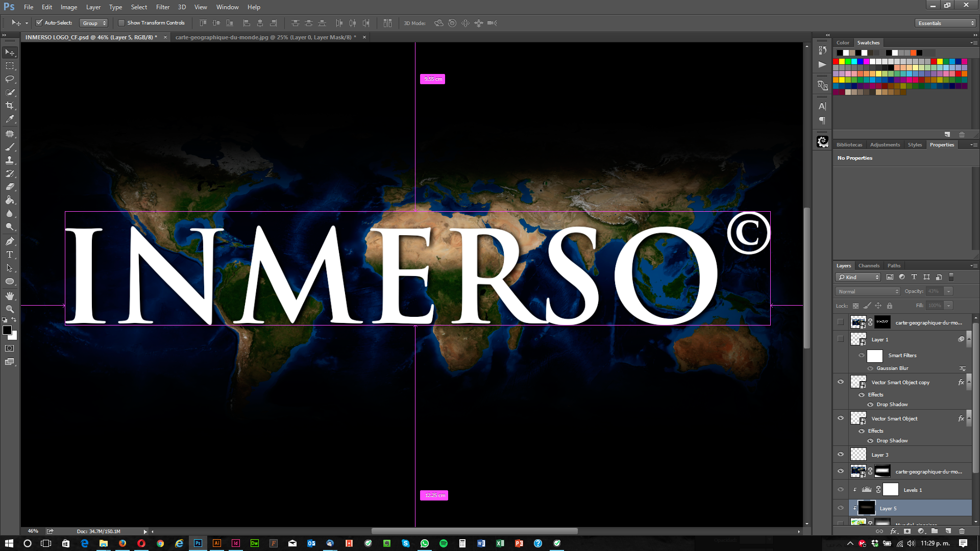Open the Normal blend mode dropdown
This screenshot has width=980, height=551.
[x=868, y=291]
